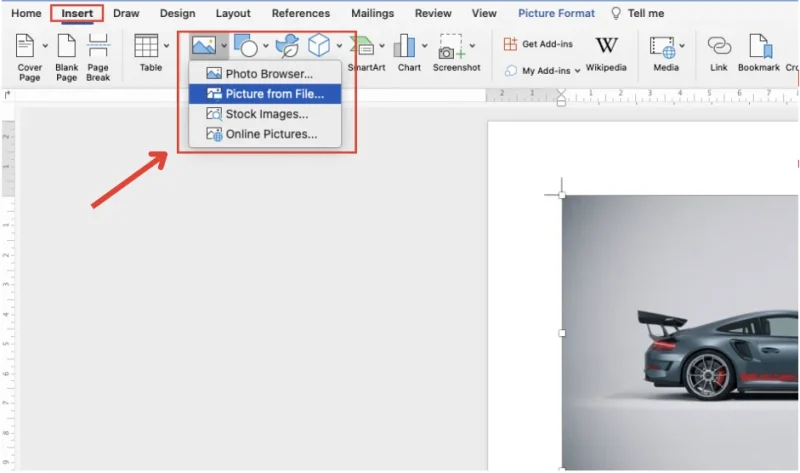Click the Shapes icon
This screenshot has width=800, height=473.
pos(246,46)
